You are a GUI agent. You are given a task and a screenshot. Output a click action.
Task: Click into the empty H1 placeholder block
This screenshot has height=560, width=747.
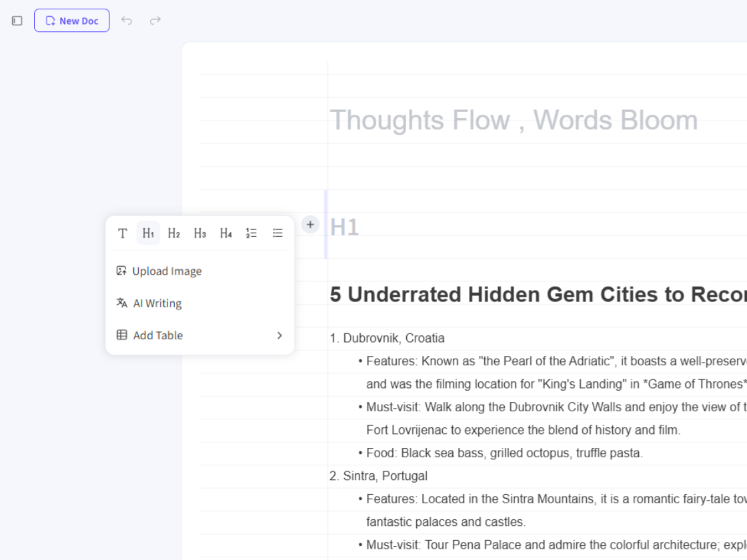(x=467, y=227)
